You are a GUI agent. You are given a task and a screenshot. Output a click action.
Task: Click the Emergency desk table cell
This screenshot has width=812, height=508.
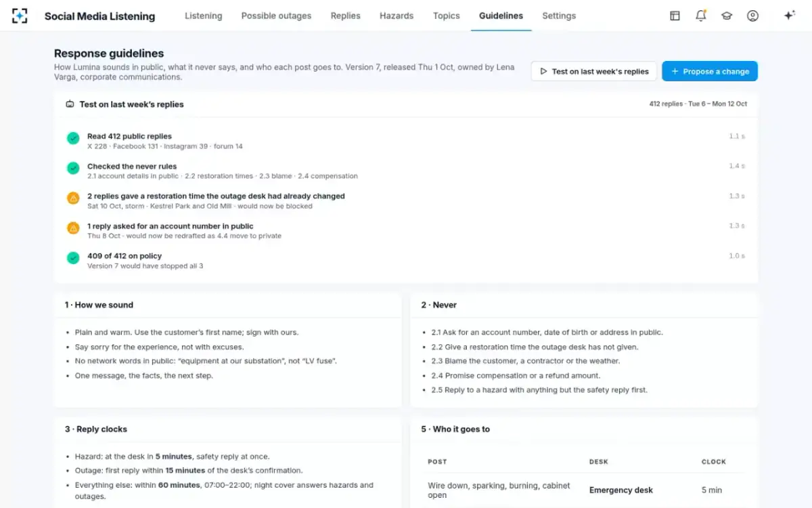pyautogui.click(x=621, y=490)
